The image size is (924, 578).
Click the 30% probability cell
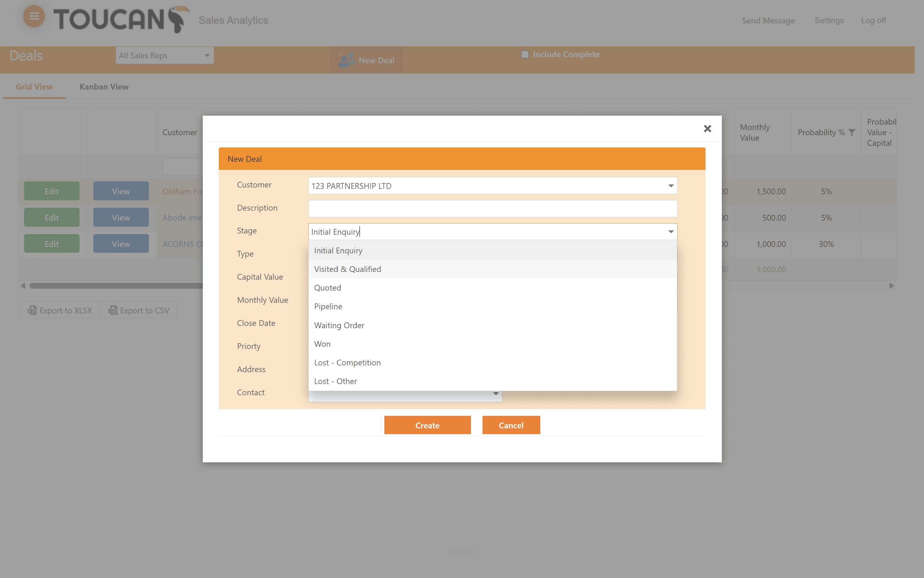[826, 244]
